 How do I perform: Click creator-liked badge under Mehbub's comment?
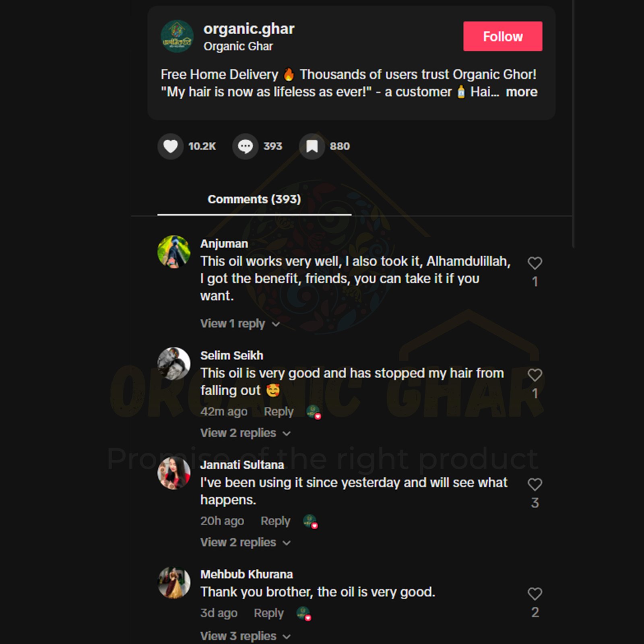[x=304, y=613]
